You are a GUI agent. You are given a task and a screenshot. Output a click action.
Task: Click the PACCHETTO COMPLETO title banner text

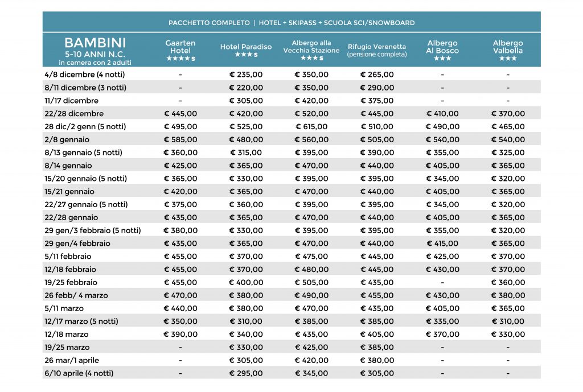pos(291,23)
